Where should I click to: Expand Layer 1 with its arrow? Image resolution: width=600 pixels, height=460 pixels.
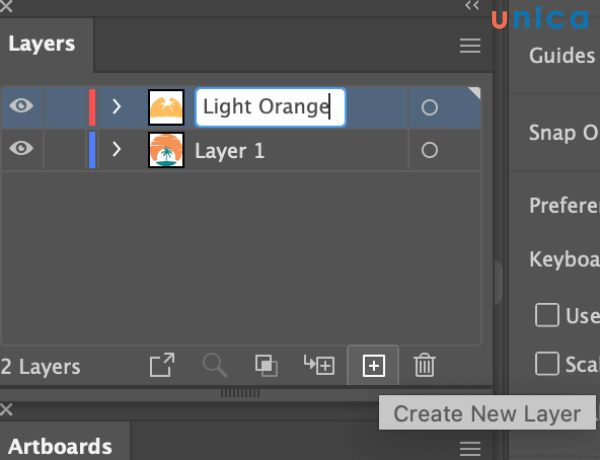[117, 151]
